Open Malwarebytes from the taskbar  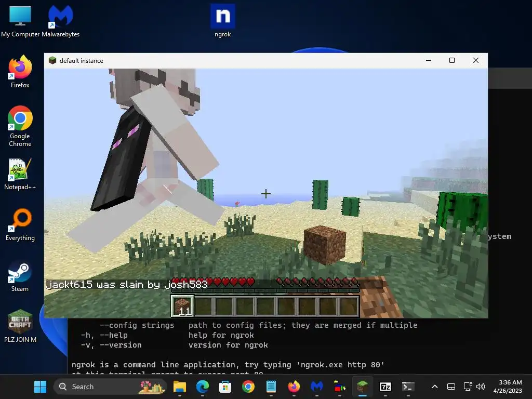click(316, 387)
